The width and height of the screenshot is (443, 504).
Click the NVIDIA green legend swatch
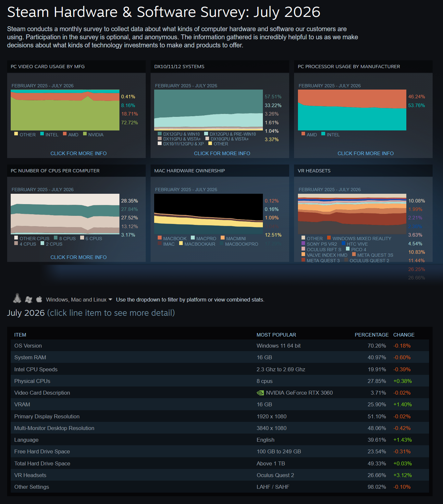tap(85, 134)
